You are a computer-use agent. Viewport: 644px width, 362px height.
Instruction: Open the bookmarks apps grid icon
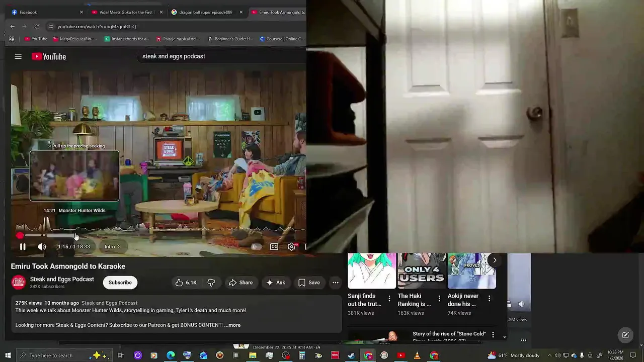pos(12,39)
